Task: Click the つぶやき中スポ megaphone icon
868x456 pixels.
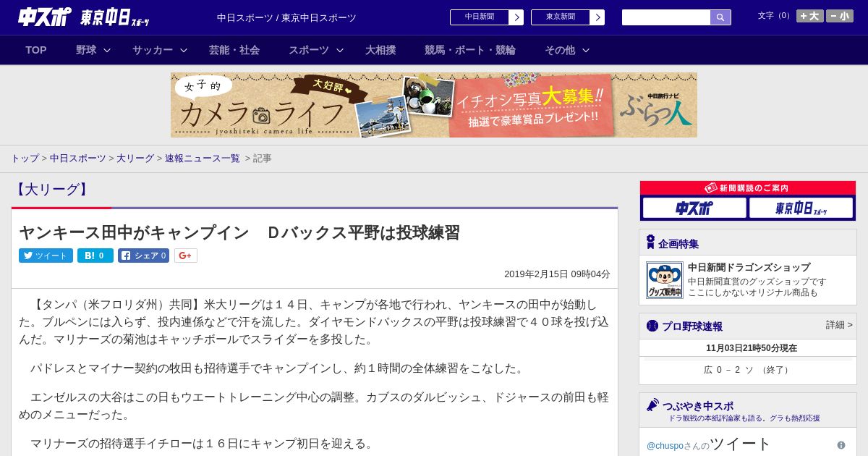Action: [652, 405]
